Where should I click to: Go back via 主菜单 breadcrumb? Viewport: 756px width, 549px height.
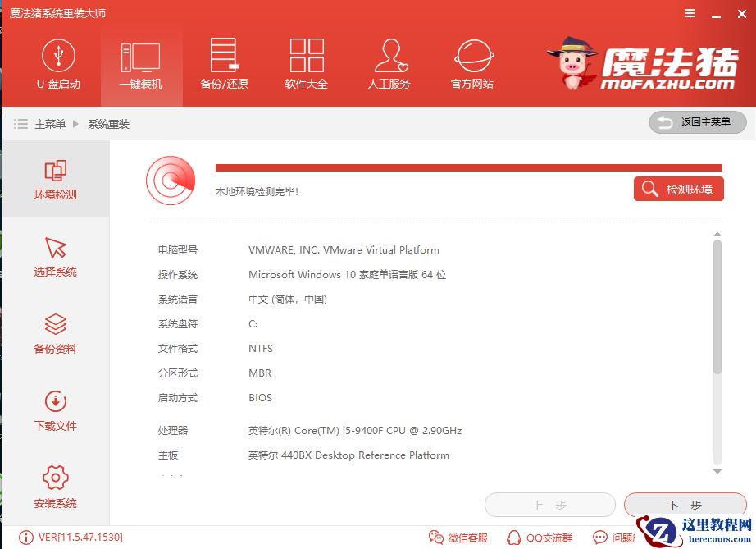coord(51,122)
